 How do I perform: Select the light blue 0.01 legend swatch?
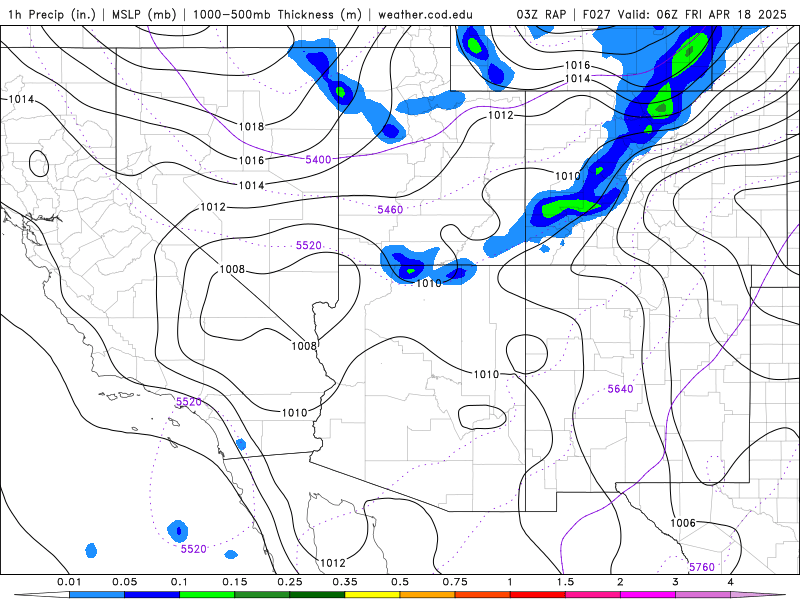click(x=97, y=595)
